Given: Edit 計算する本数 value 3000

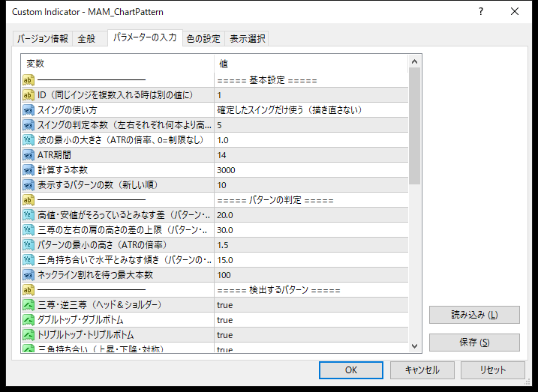Looking at the screenshot, I should [311, 170].
